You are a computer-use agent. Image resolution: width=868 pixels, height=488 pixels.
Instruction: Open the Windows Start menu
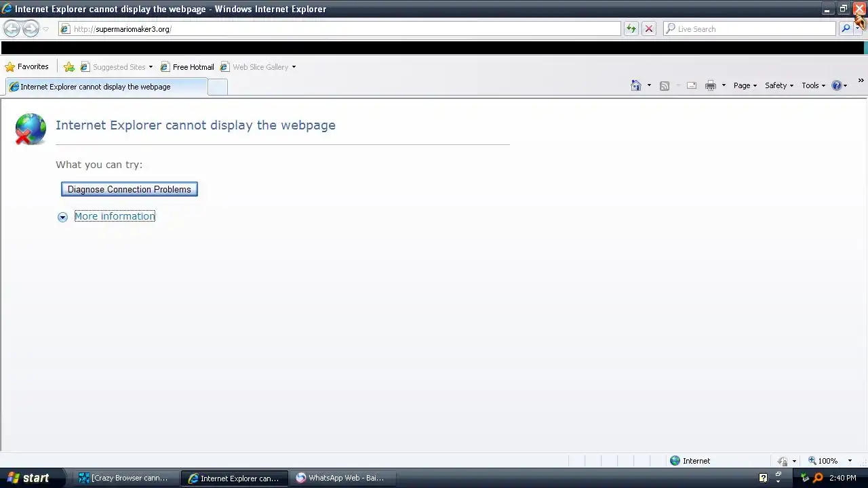(32, 478)
